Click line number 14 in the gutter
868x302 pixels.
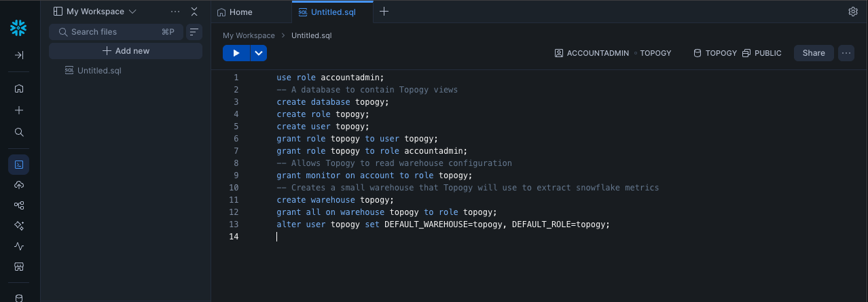tap(234, 237)
